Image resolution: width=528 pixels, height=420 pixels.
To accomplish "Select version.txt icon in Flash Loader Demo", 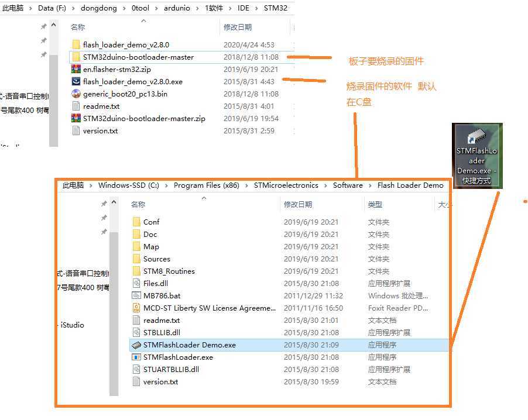I will tap(136, 381).
